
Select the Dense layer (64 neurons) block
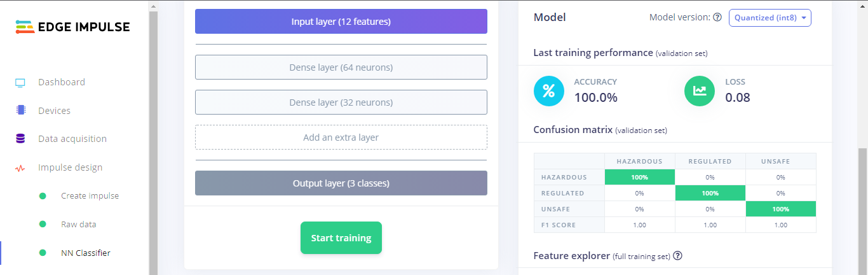click(x=341, y=67)
